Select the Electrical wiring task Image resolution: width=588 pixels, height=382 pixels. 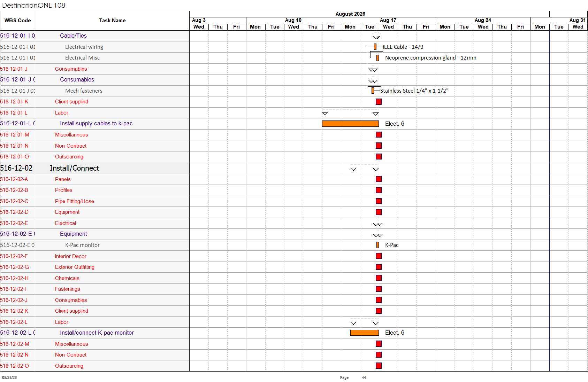84,47
